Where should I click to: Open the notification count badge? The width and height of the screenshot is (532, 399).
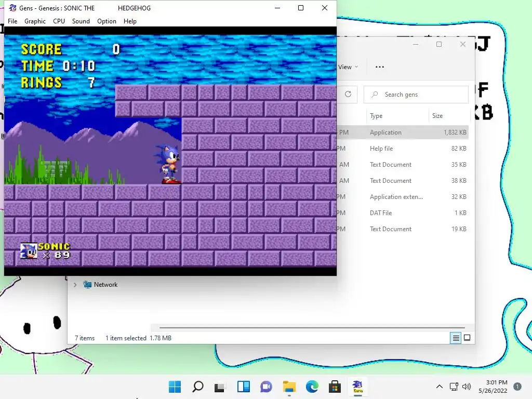pyautogui.click(x=517, y=387)
